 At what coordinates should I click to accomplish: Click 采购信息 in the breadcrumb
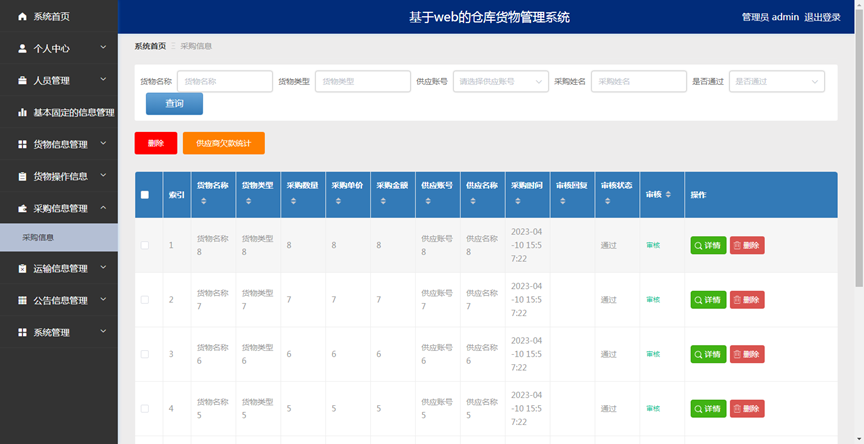tap(196, 46)
